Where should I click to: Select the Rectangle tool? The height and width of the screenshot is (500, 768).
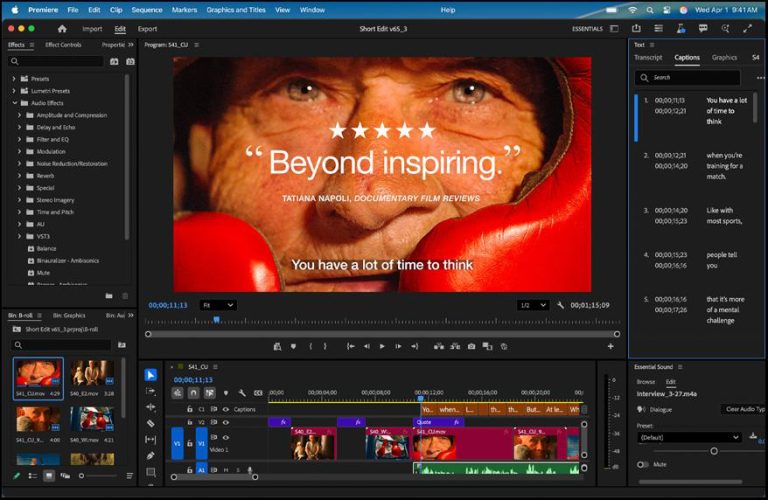[x=151, y=472]
